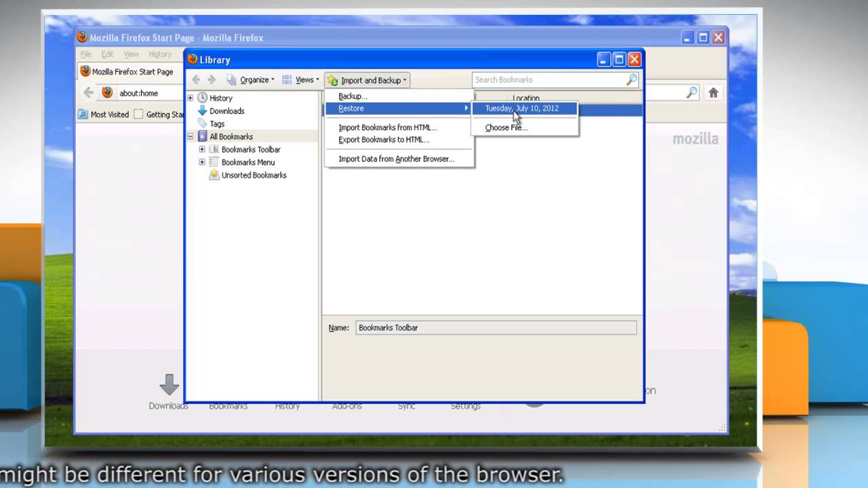The height and width of the screenshot is (488, 868).
Task: Click the Unsorted Bookmarks icon
Action: click(214, 175)
